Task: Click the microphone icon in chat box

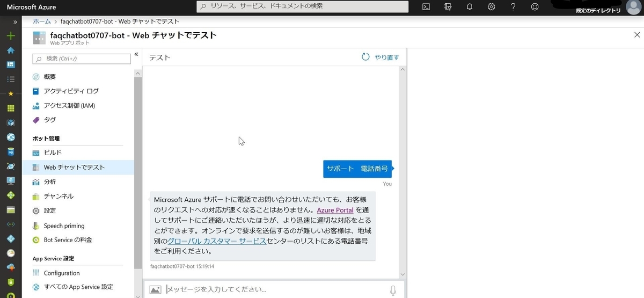Action: [x=393, y=290]
